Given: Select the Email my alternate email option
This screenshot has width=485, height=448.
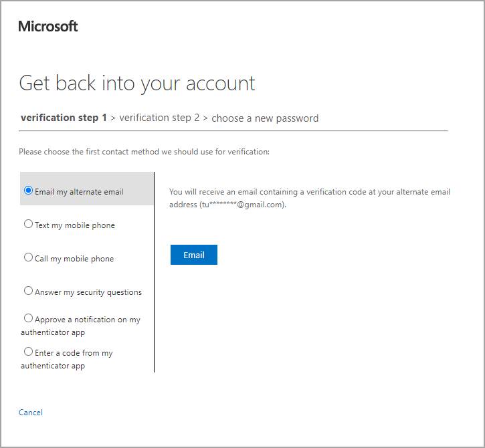Looking at the screenshot, I should click(28, 190).
